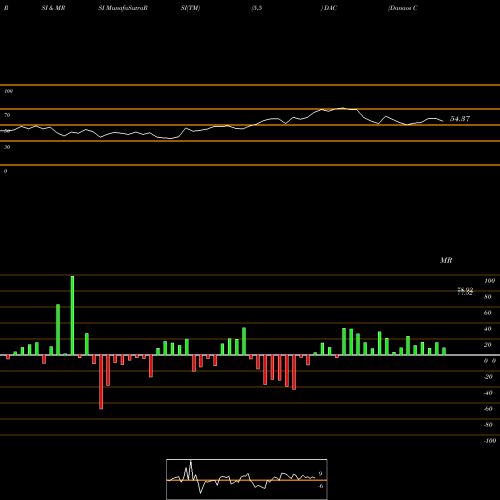Screen dimensions: 500x500
Task: Open the mini overview chart thumbnail
Action: (247, 479)
